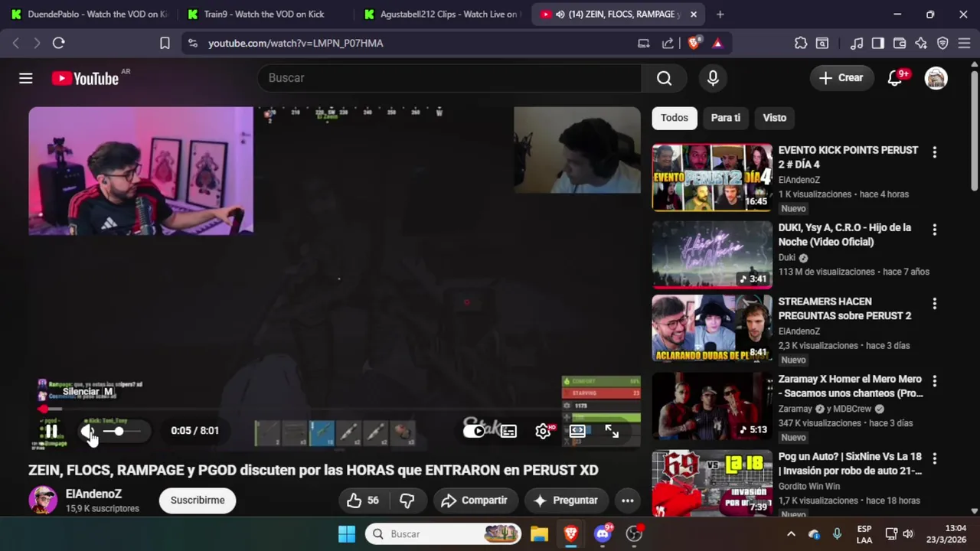Image resolution: width=980 pixels, height=551 pixels.
Task: Select the Para ti filter chip
Action: coord(726,118)
